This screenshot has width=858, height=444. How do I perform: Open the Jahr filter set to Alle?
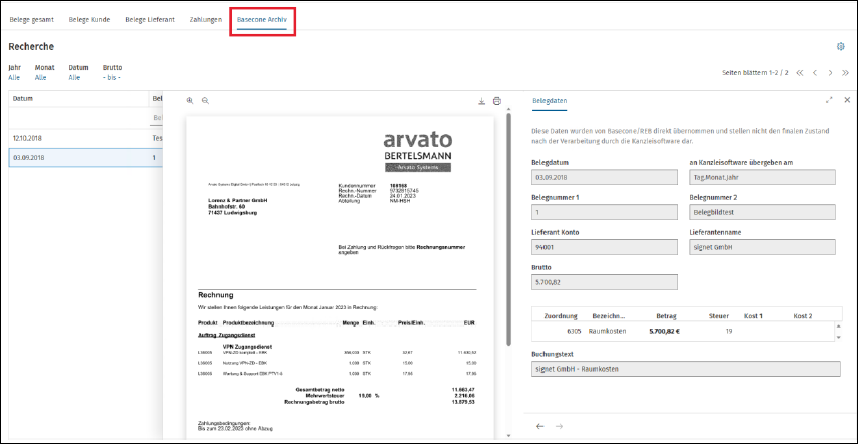[x=16, y=78]
